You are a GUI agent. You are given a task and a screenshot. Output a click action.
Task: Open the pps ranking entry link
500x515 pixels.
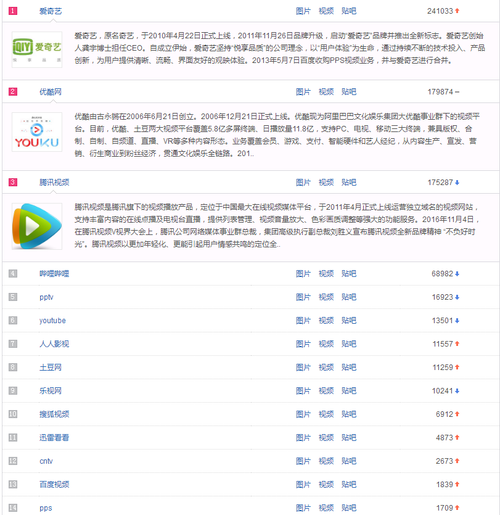point(46,508)
